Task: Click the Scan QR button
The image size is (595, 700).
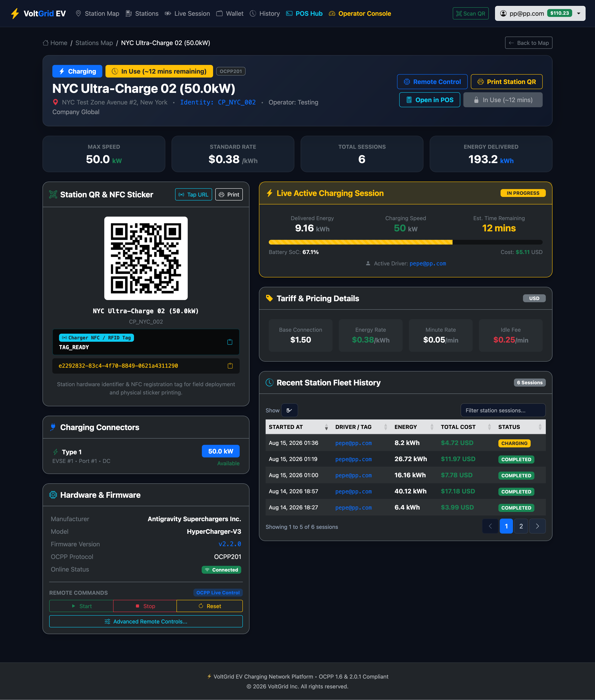Action: click(x=470, y=14)
